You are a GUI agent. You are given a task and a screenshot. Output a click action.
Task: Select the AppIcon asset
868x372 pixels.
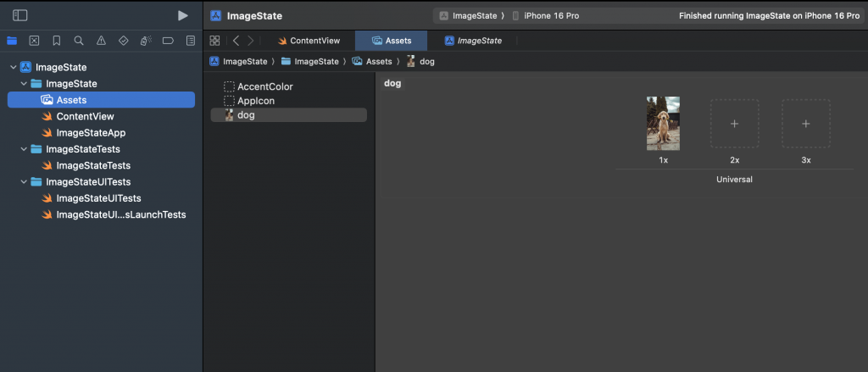point(255,101)
